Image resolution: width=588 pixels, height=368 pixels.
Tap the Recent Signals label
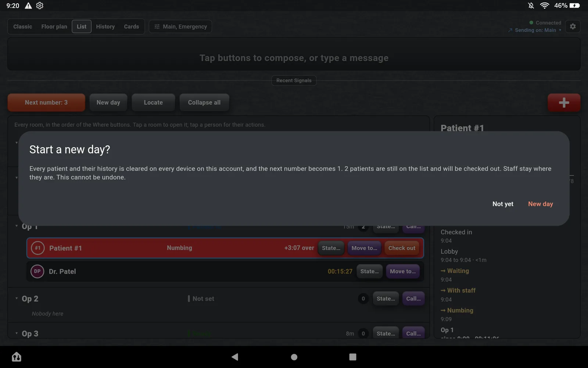tap(294, 81)
